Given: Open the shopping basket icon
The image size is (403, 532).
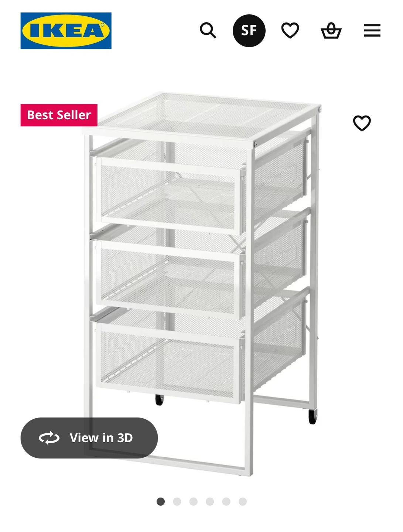Looking at the screenshot, I should coord(331,30).
